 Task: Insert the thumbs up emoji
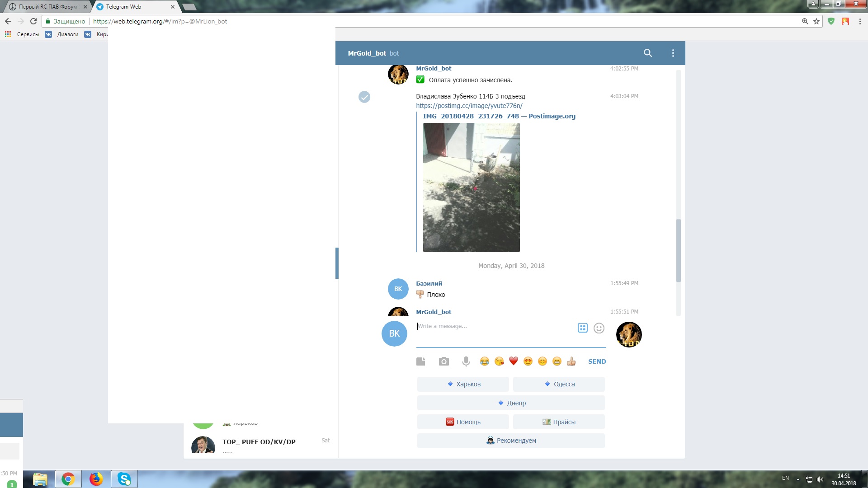pyautogui.click(x=571, y=361)
